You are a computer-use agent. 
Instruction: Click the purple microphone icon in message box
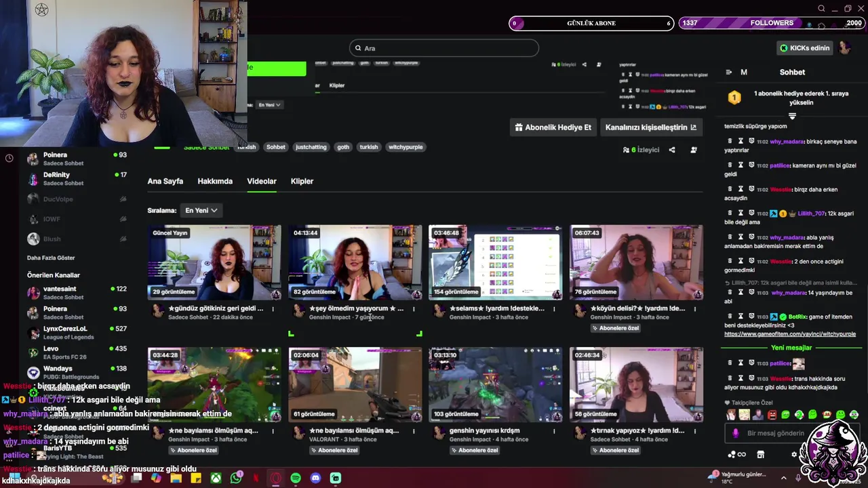click(x=736, y=433)
